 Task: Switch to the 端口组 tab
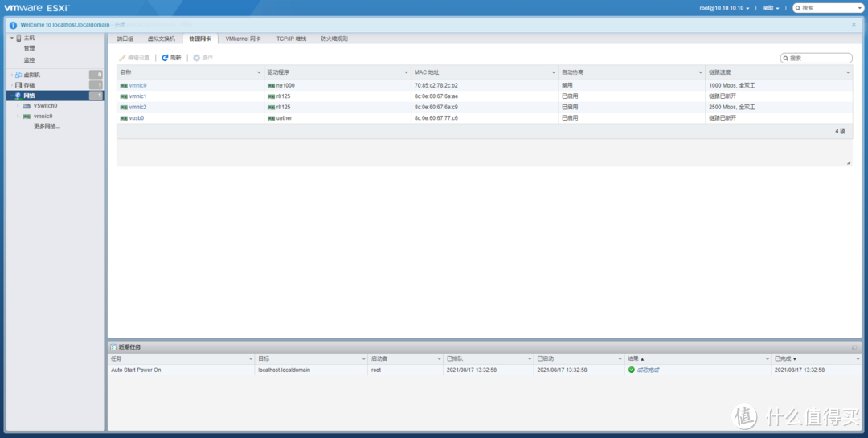point(125,39)
